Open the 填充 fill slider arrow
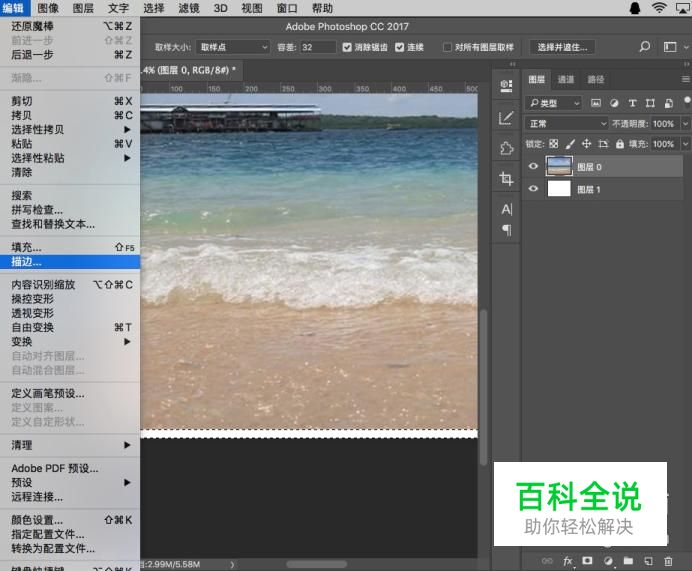692x571 pixels. pos(685,144)
